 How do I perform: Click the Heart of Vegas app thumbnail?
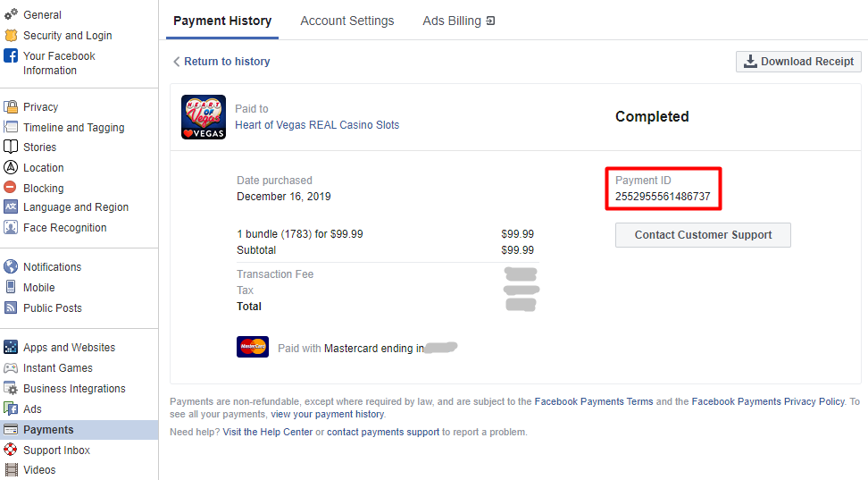click(x=204, y=117)
